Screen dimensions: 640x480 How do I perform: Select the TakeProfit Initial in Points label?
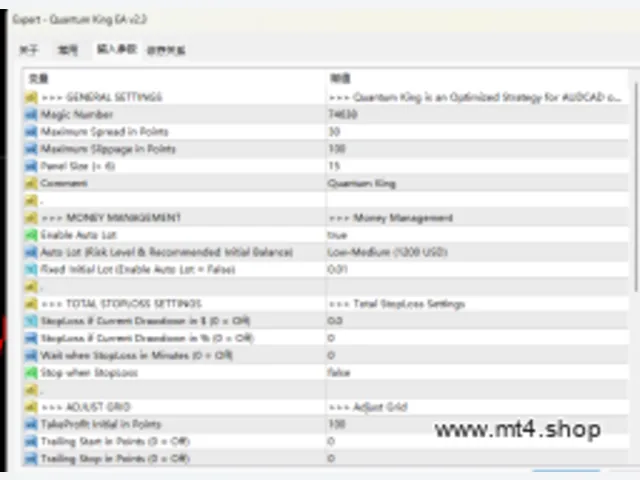point(101,424)
